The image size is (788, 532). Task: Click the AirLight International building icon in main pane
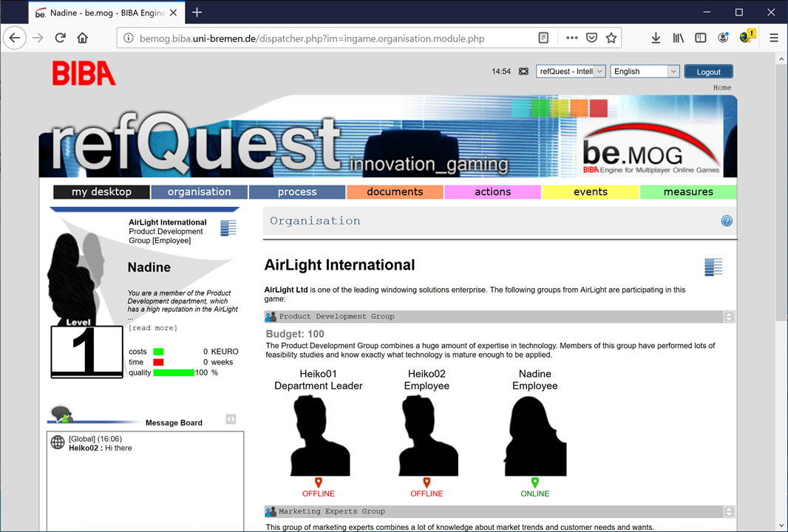(x=713, y=267)
